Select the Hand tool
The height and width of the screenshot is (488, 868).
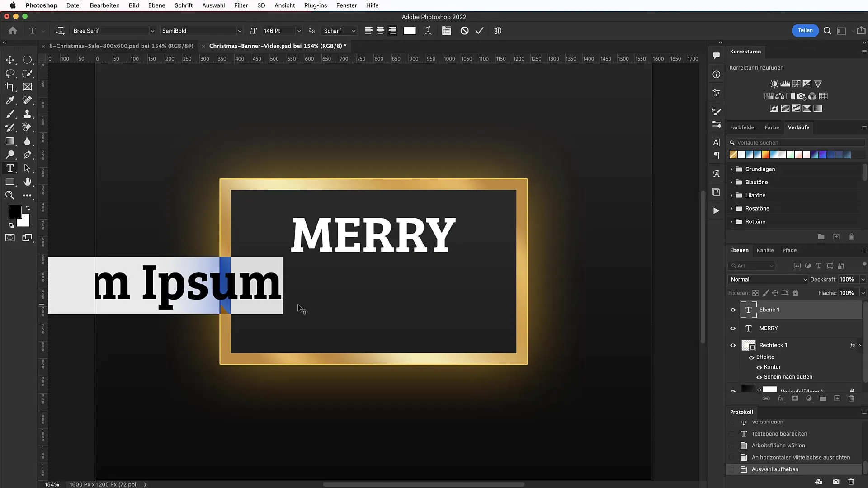tap(27, 182)
